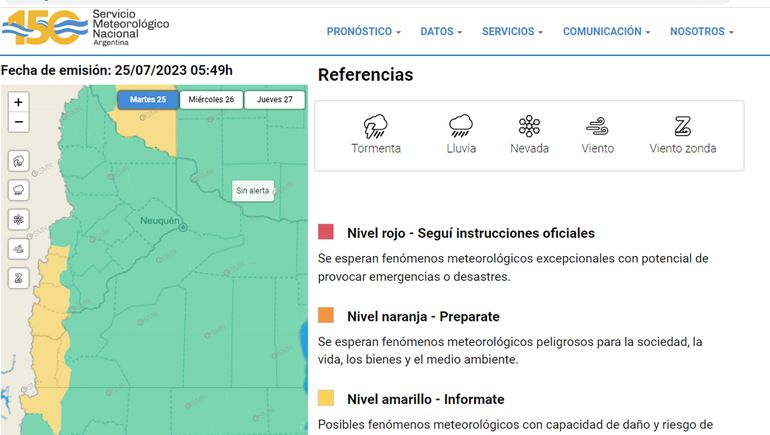Expand the SERVICIOS dropdown
The height and width of the screenshot is (435, 770).
(x=512, y=32)
